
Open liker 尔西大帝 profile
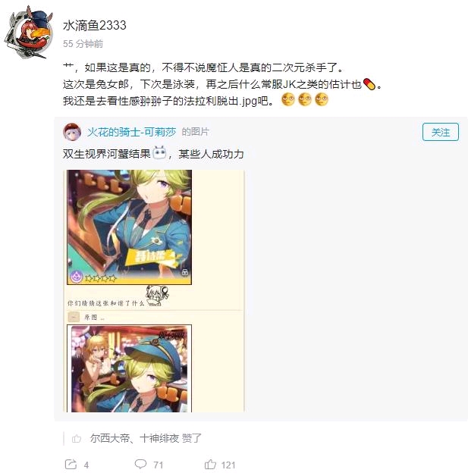pos(110,438)
